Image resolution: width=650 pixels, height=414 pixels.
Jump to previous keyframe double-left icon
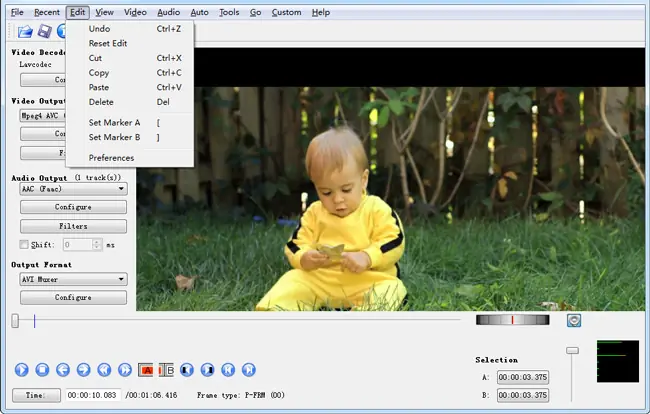point(104,370)
